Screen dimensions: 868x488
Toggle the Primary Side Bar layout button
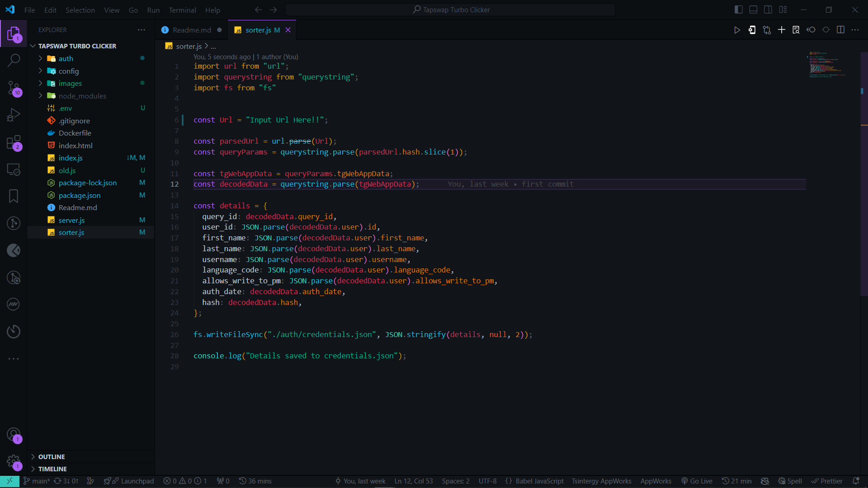(739, 9)
